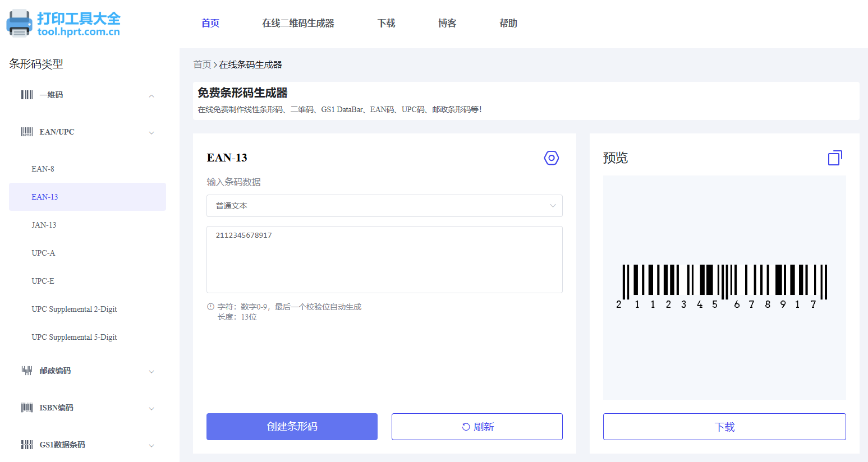Click the 创建条形码 button
The width and height of the screenshot is (868, 462).
[x=292, y=427]
